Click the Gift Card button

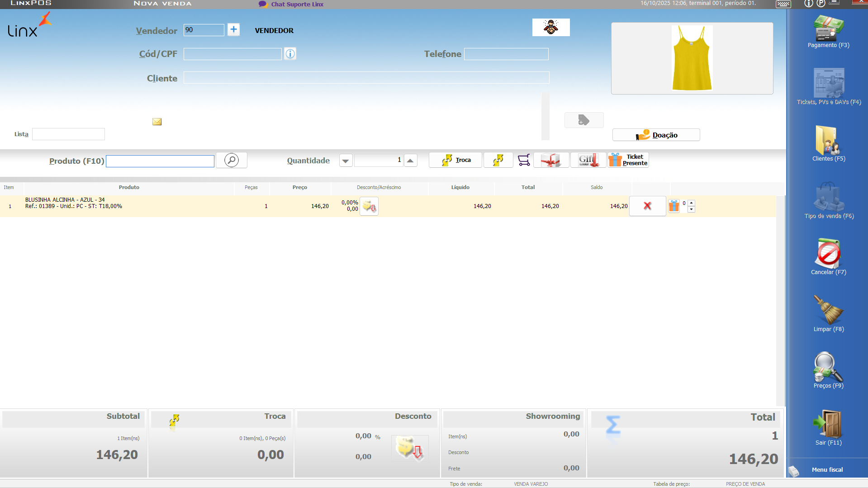pos(588,160)
